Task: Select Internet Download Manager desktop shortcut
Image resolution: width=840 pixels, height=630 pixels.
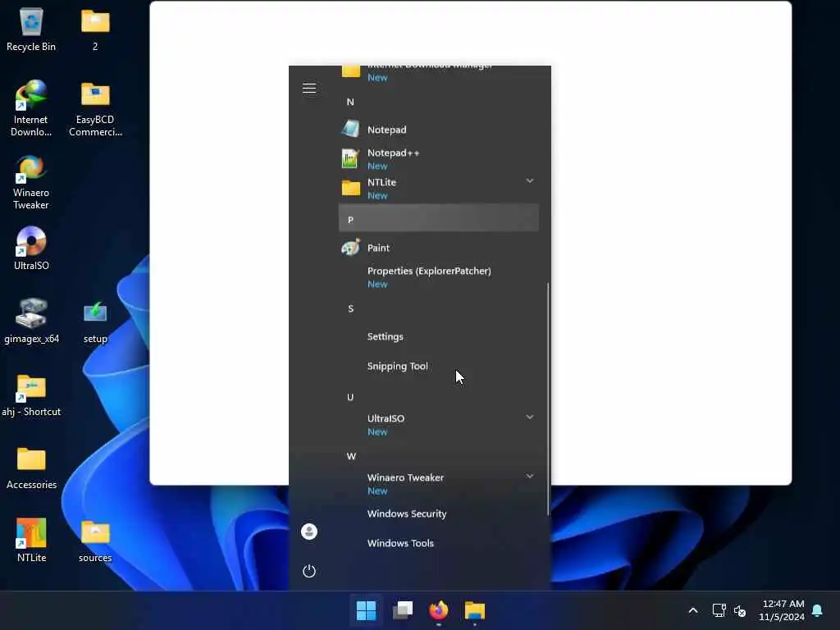Action: (x=31, y=108)
